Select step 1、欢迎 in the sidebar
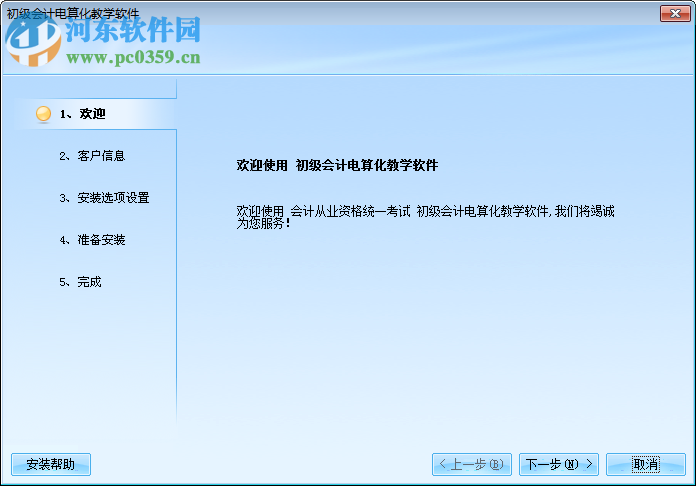Viewport: 696px width, 486px height. click(83, 114)
